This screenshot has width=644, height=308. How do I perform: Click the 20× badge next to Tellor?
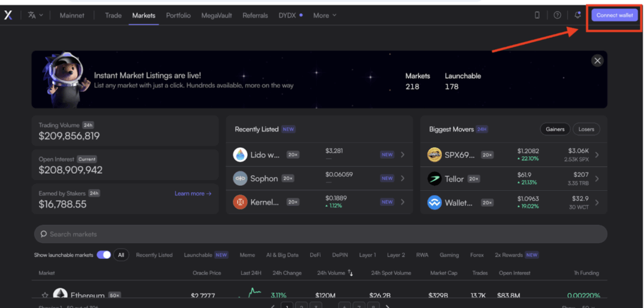(x=474, y=179)
